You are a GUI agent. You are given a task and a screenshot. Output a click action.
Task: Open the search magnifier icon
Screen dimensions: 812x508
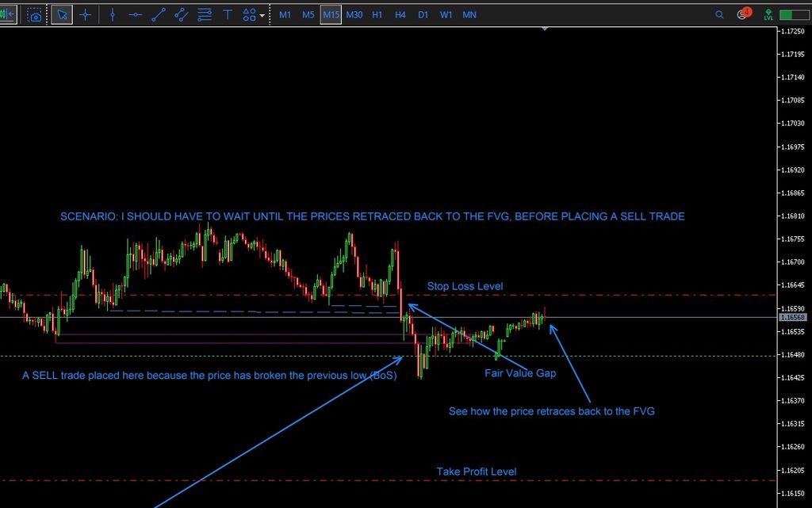click(719, 15)
